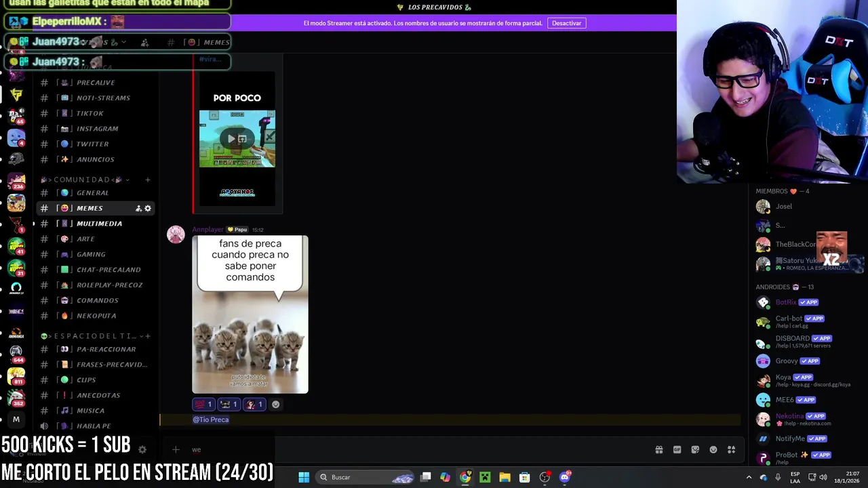Open the NOTI-STREAMS channel
Image resolution: width=868 pixels, height=488 pixels.
pyautogui.click(x=96, y=98)
